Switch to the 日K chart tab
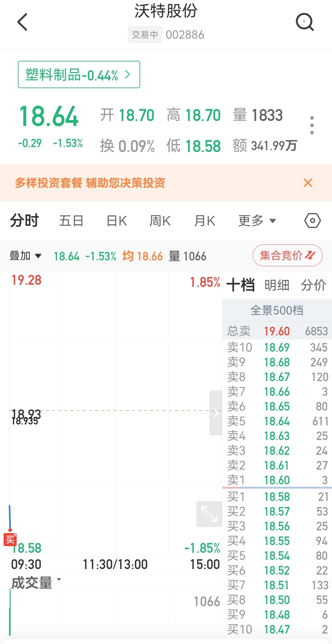The image size is (332, 644). pyautogui.click(x=117, y=221)
